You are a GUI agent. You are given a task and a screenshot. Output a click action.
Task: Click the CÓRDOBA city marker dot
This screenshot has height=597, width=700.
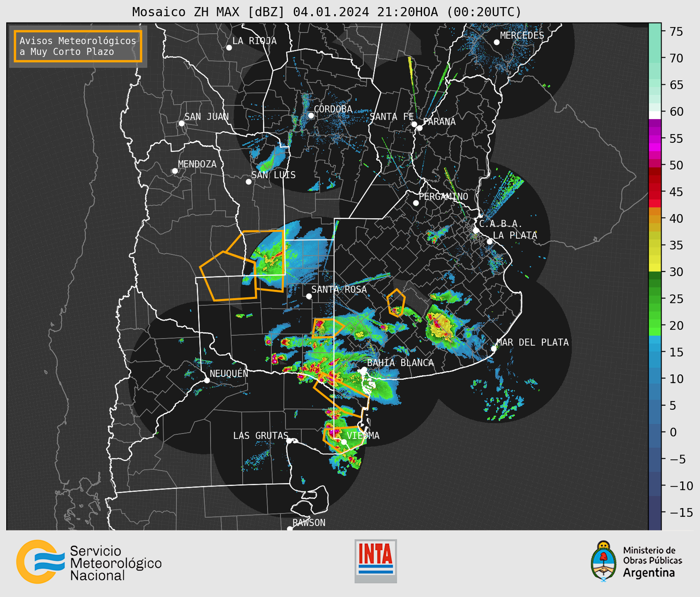tap(311, 115)
